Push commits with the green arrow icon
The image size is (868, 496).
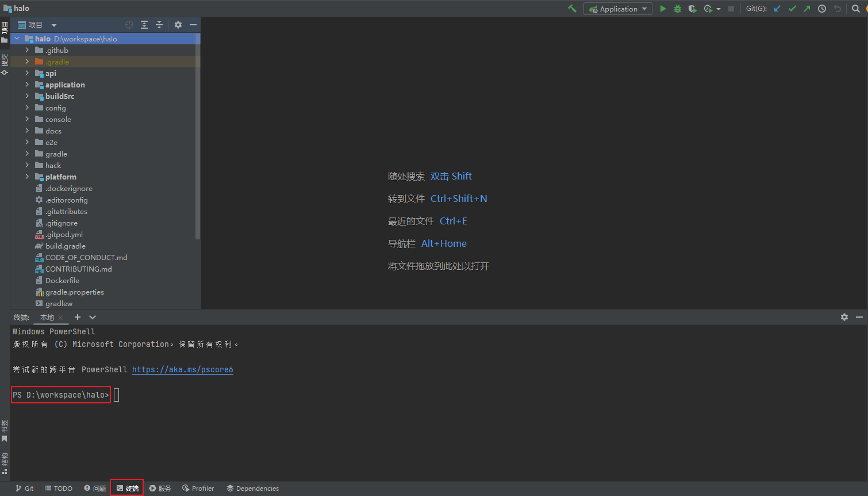pos(807,9)
